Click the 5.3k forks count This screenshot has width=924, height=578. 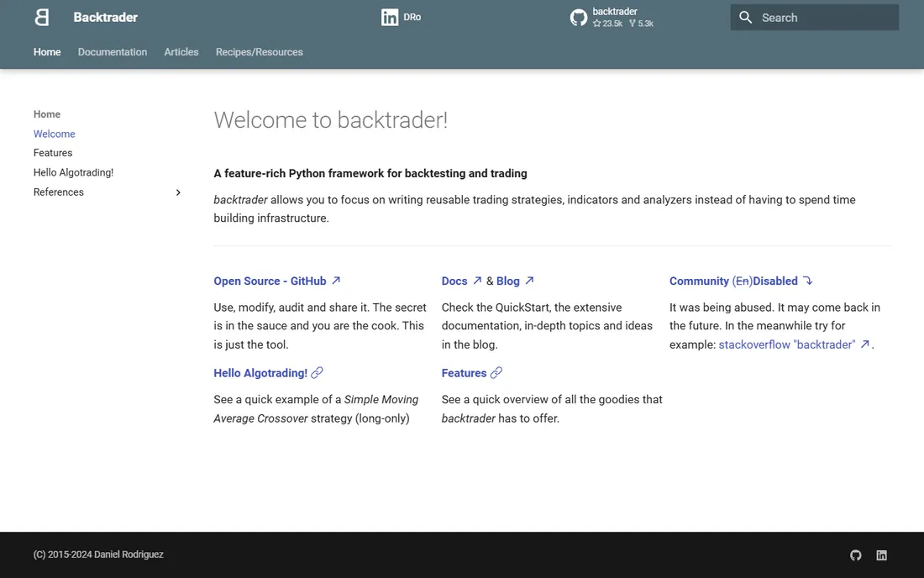[x=641, y=24]
